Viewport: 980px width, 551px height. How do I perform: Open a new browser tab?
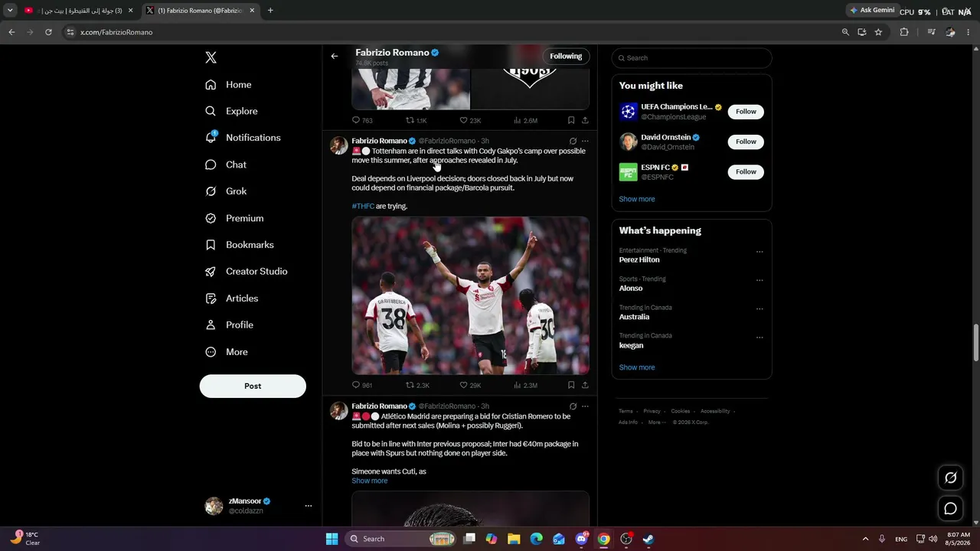(x=270, y=11)
